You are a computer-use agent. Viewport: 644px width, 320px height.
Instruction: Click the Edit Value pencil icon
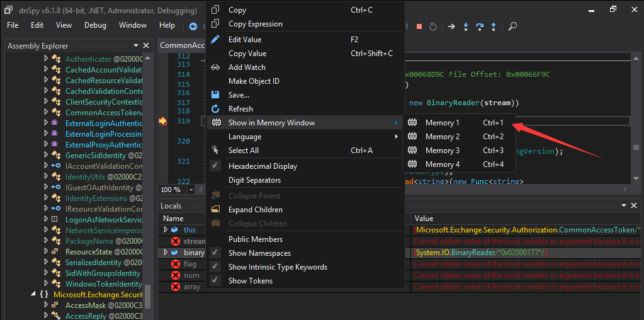(x=215, y=40)
